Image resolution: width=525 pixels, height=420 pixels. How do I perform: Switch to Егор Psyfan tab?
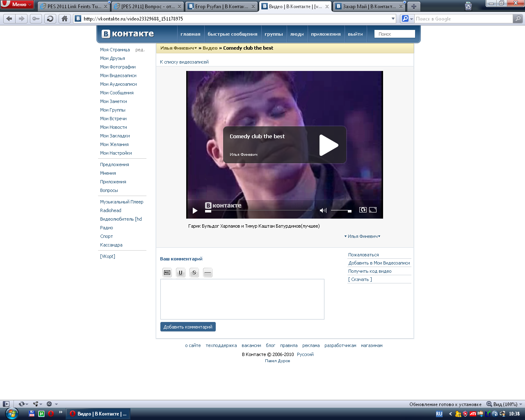click(x=221, y=6)
